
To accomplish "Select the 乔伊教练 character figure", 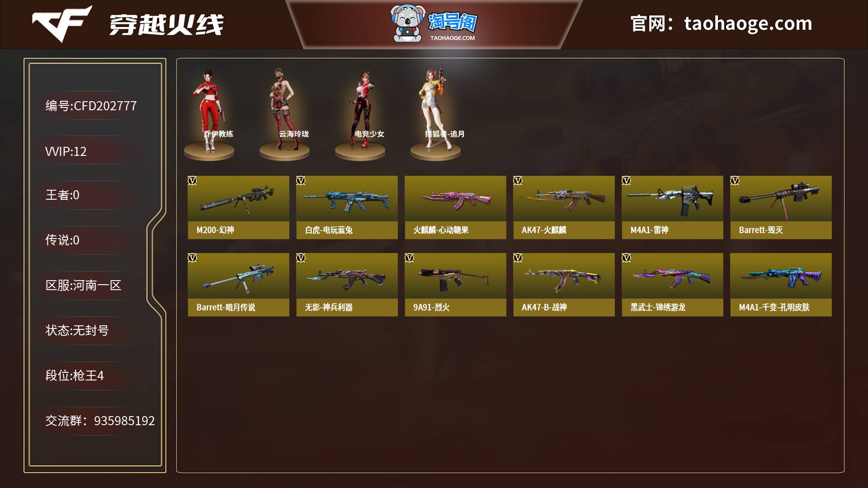I will click(209, 114).
